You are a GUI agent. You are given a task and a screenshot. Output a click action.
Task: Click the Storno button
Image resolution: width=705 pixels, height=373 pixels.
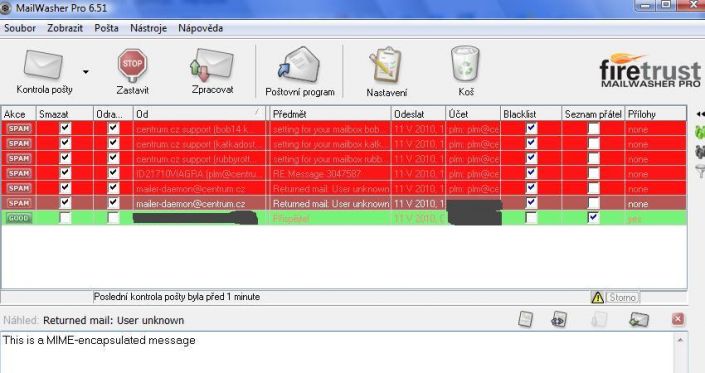pos(623,298)
